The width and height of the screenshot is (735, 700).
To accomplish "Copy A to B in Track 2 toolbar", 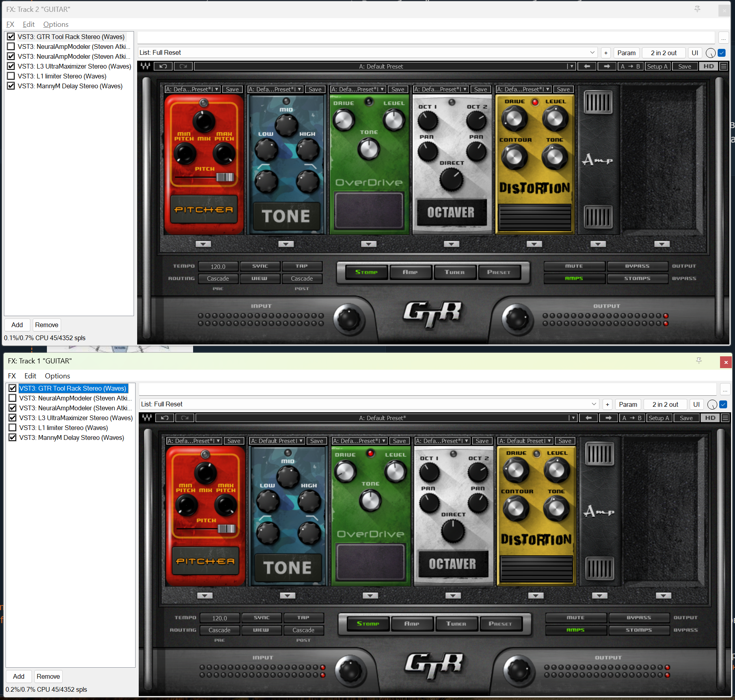I will (630, 66).
